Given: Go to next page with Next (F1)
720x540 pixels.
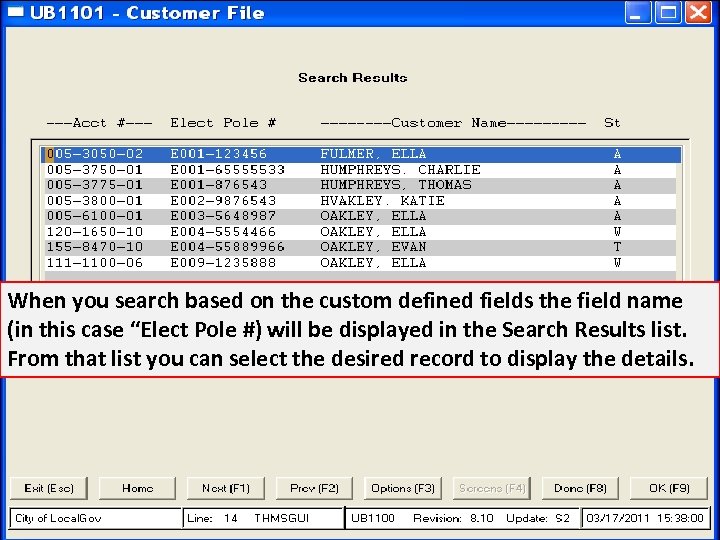Looking at the screenshot, I should tap(226, 488).
